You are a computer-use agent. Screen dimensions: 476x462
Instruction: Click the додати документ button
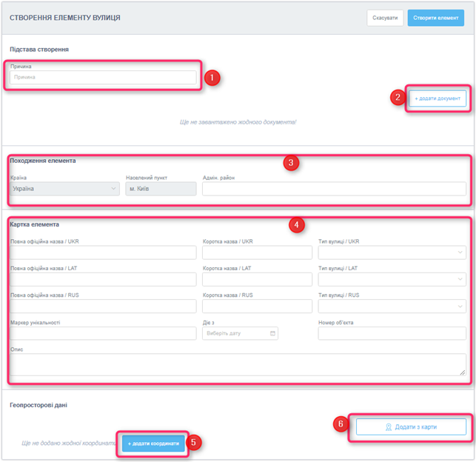click(438, 98)
